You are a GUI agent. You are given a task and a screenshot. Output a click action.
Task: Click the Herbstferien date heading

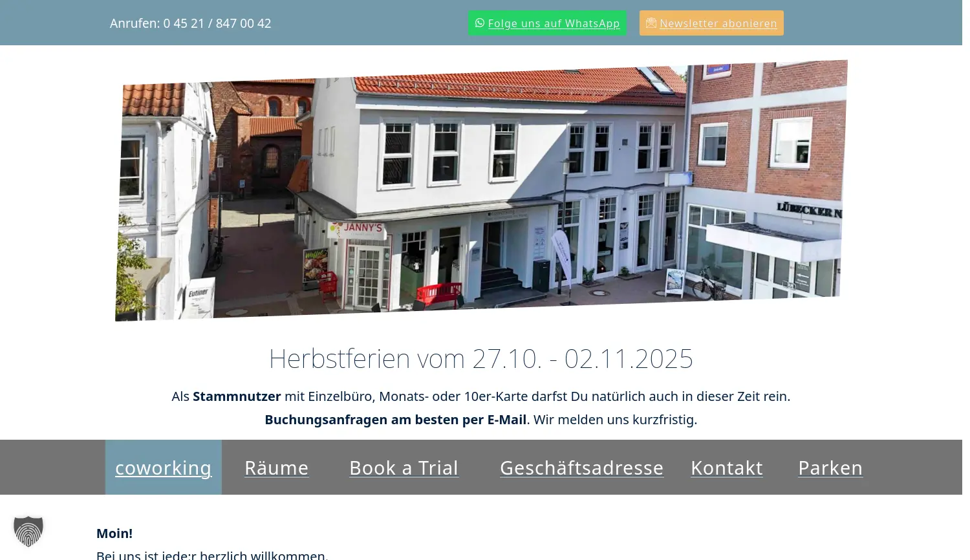pyautogui.click(x=480, y=358)
